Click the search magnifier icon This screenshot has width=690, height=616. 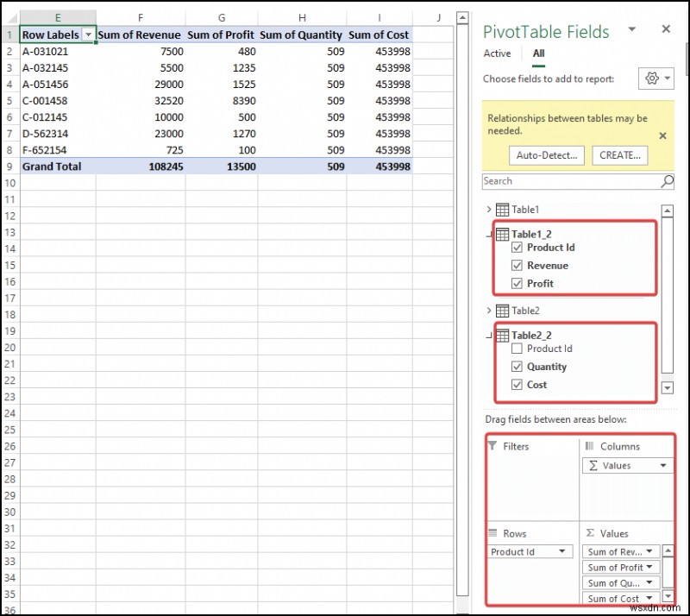click(x=665, y=181)
